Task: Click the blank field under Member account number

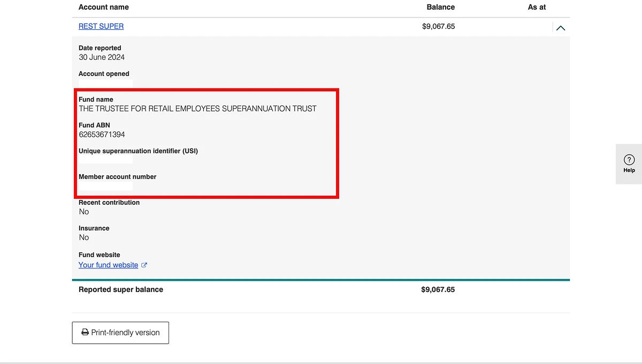Action: pos(105,186)
